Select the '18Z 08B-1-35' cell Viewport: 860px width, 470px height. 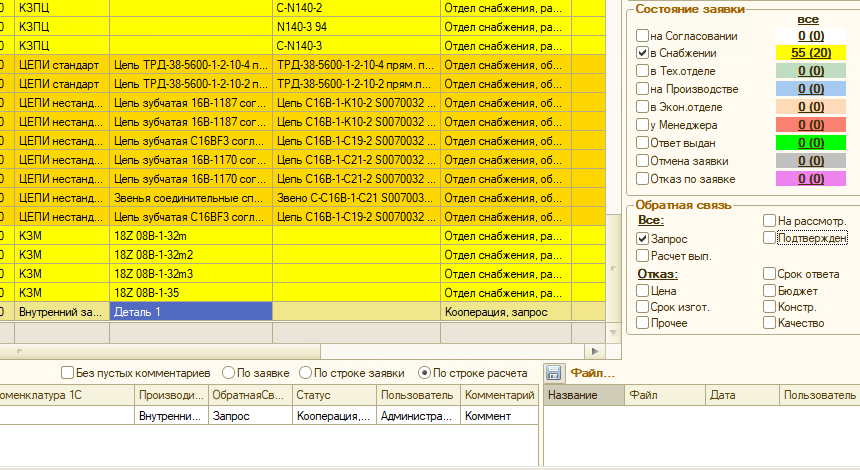tap(191, 292)
